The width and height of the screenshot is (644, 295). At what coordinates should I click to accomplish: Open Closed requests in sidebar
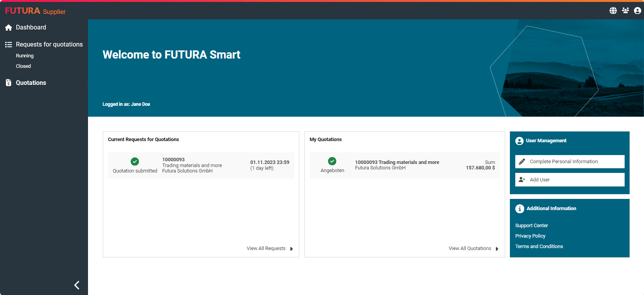23,66
